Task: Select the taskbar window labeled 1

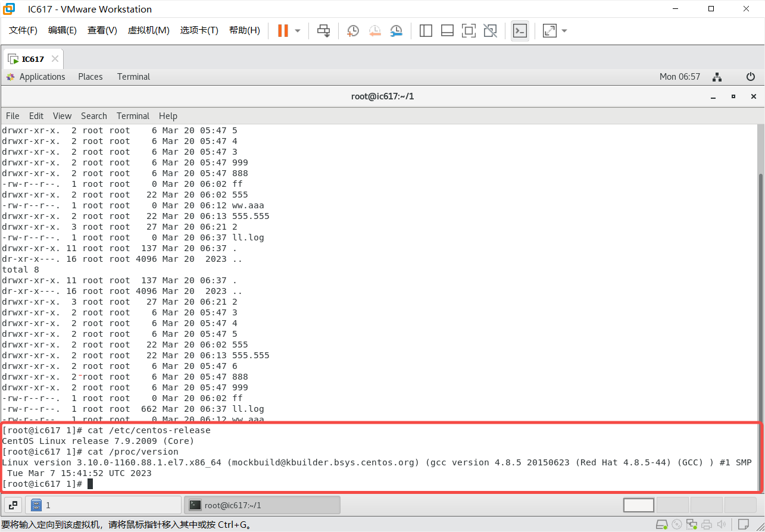Action: tap(104, 505)
